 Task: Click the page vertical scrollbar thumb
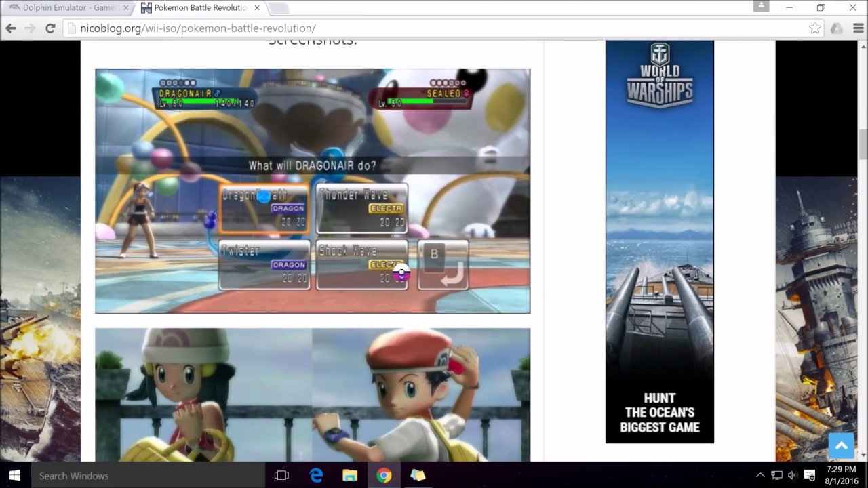click(863, 144)
